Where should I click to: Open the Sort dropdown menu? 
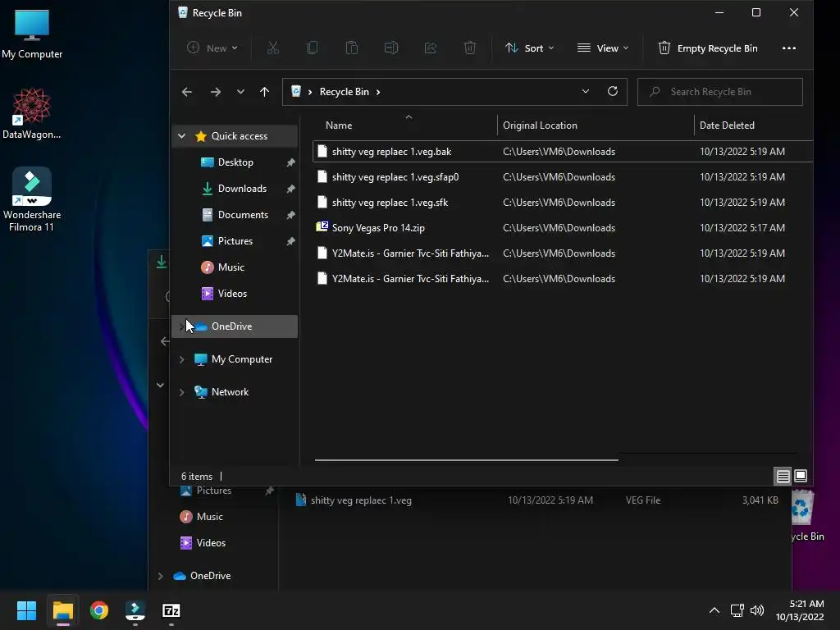[x=529, y=48]
